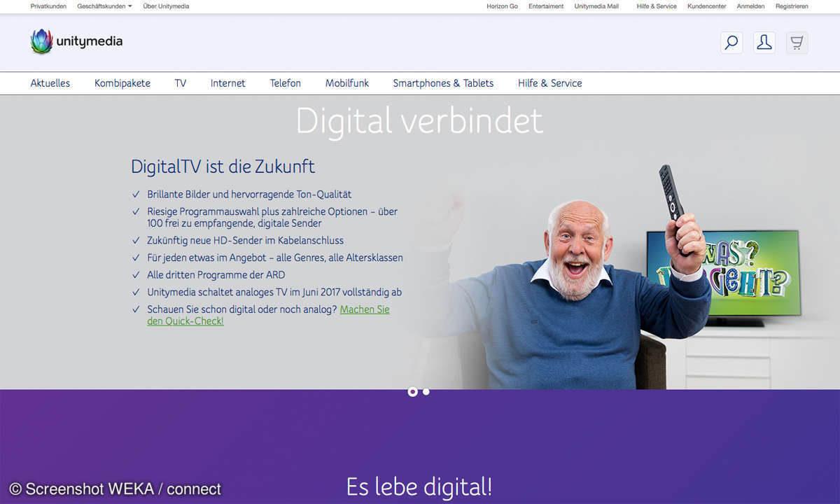Screen dimensions: 840x504
Task: Click the Anmelden link
Action: click(x=751, y=6)
